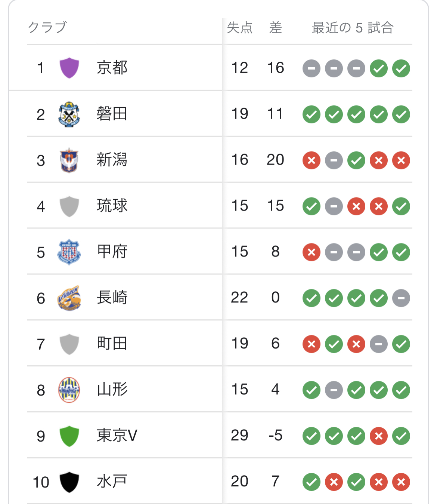This screenshot has width=437, height=504.
Task: Click the 最近の 5 試合 column header
Action: [x=353, y=28]
